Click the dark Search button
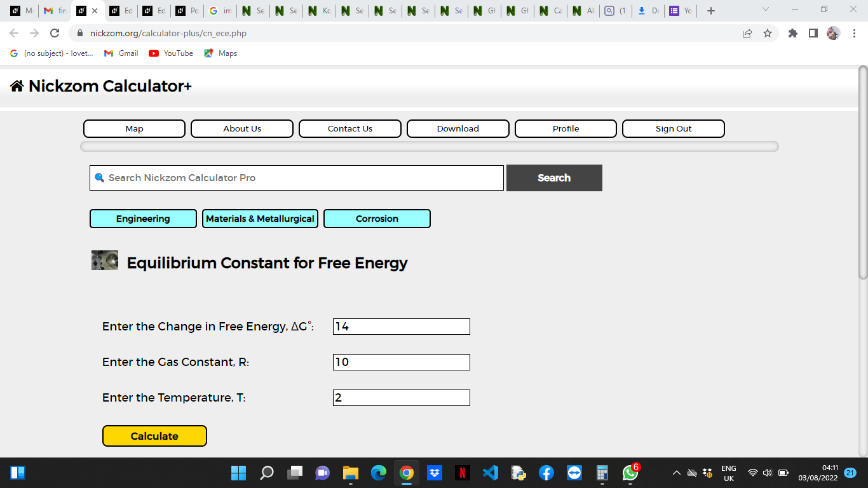868x488 pixels. (554, 178)
